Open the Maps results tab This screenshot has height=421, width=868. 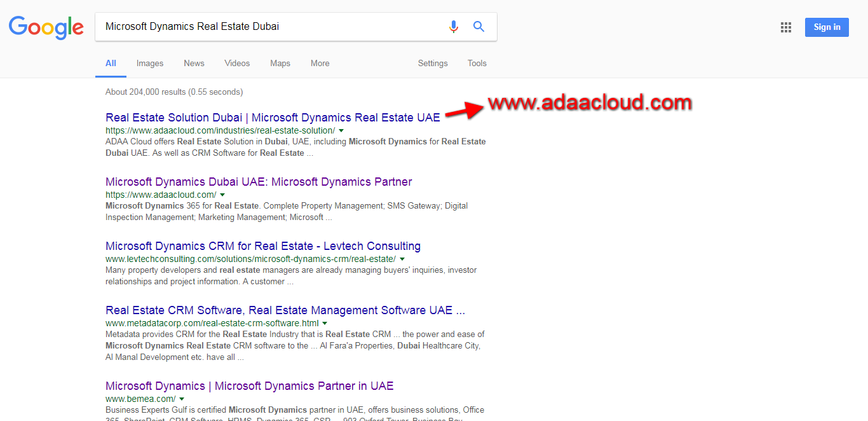[280, 64]
